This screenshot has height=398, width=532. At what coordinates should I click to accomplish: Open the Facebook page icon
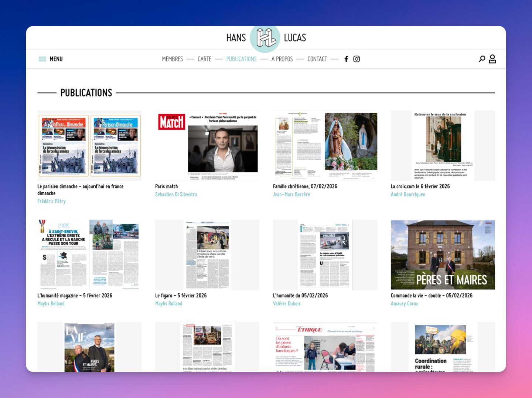click(x=346, y=59)
